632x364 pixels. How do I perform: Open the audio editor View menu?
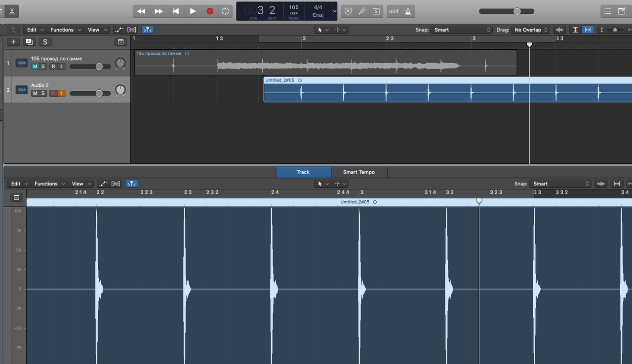point(81,184)
